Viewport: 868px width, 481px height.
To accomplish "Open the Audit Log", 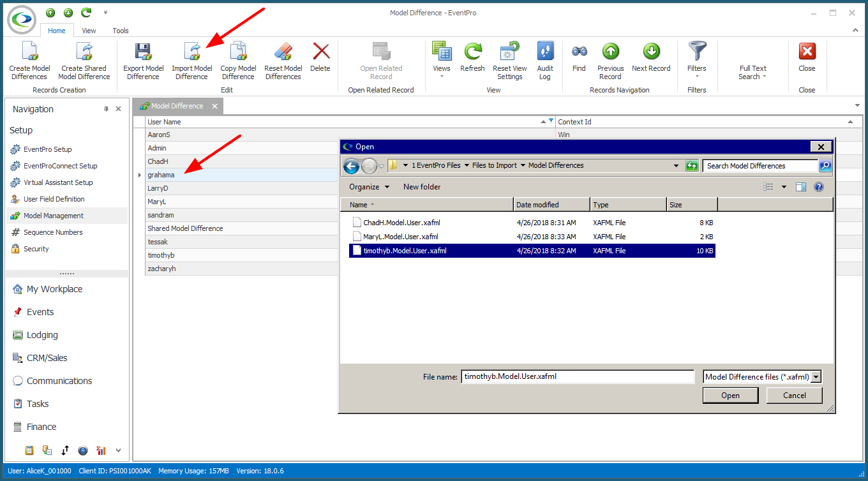I will (545, 61).
